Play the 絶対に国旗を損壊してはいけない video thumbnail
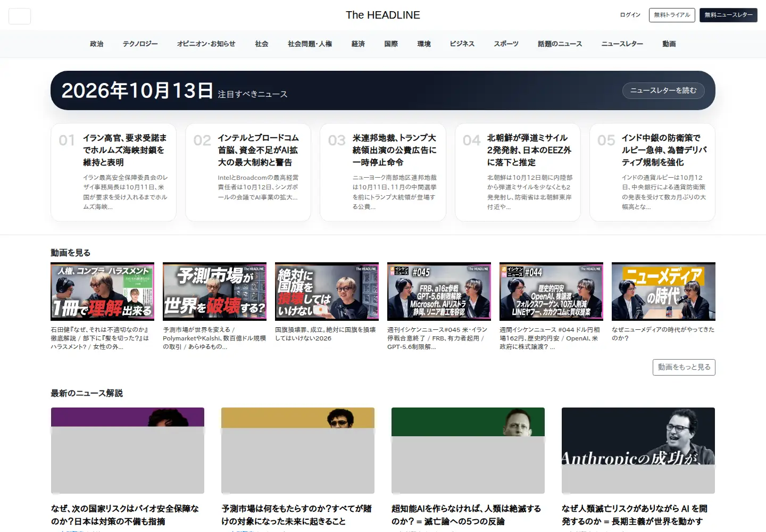The height and width of the screenshot is (532, 766). (x=327, y=291)
